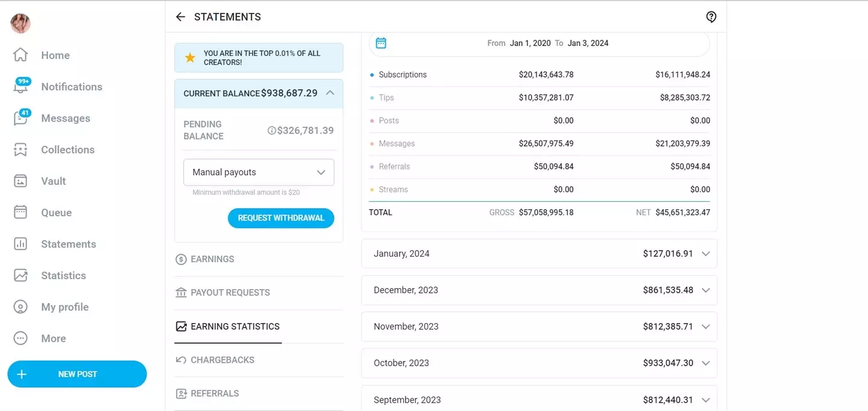The width and height of the screenshot is (868, 411).
Task: Open Messages chat icon in sidebar
Action: 20,119
